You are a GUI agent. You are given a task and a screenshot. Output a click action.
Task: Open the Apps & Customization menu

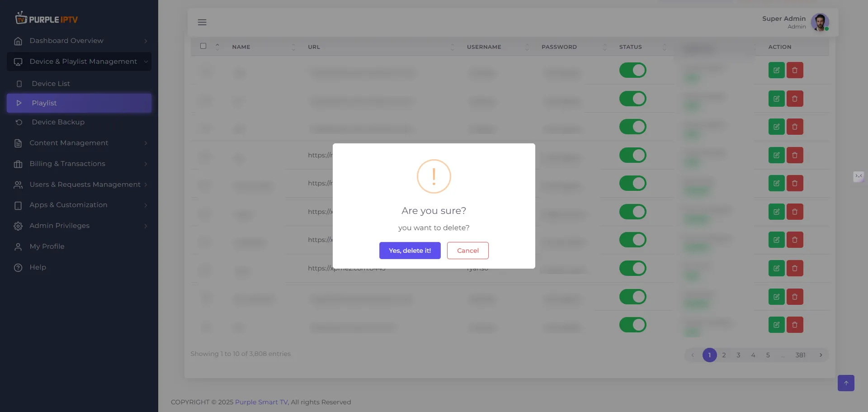pyautogui.click(x=79, y=205)
